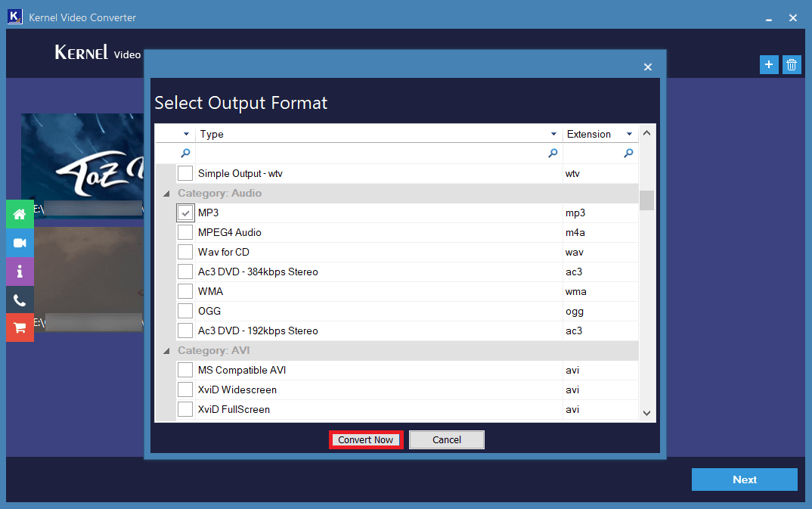
Task: Click the Convert Now button
Action: pyautogui.click(x=366, y=439)
